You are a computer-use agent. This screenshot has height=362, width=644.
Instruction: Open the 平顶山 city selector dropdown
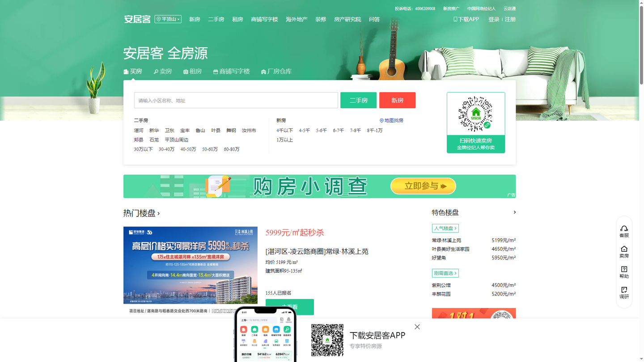click(168, 19)
